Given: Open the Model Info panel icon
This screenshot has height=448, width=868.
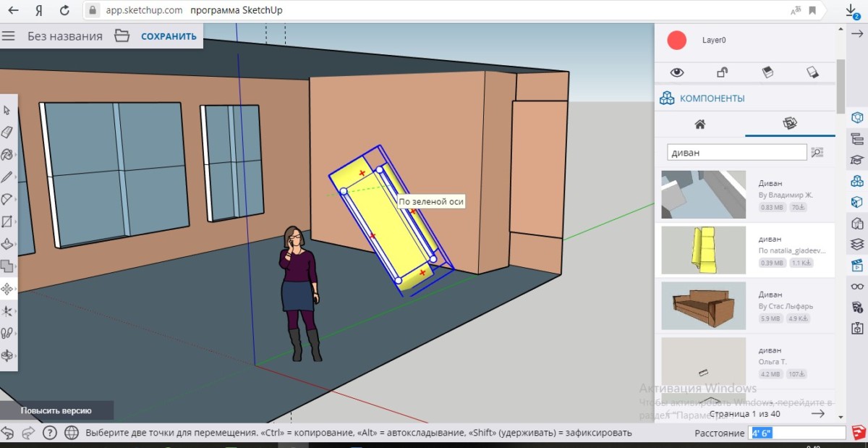Looking at the screenshot, I should (x=857, y=307).
